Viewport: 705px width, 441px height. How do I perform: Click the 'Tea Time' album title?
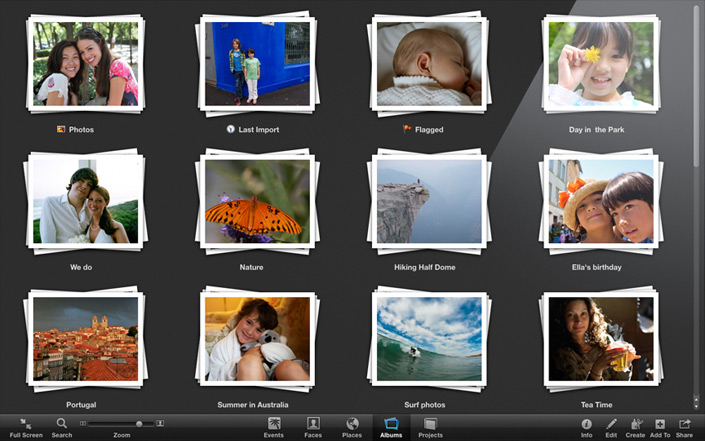596,405
